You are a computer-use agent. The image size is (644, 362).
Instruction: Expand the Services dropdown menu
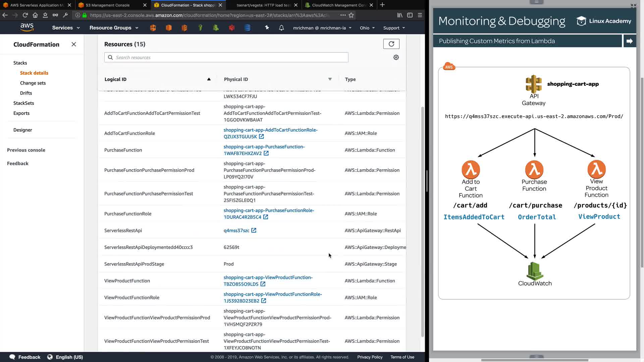pos(66,28)
